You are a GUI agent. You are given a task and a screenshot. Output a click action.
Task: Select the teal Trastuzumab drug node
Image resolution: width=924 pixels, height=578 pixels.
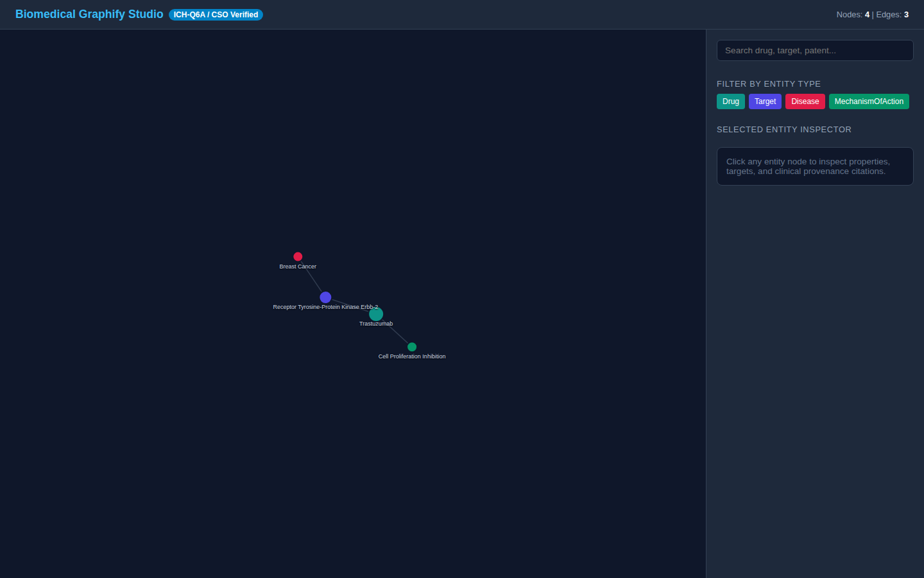tap(376, 314)
